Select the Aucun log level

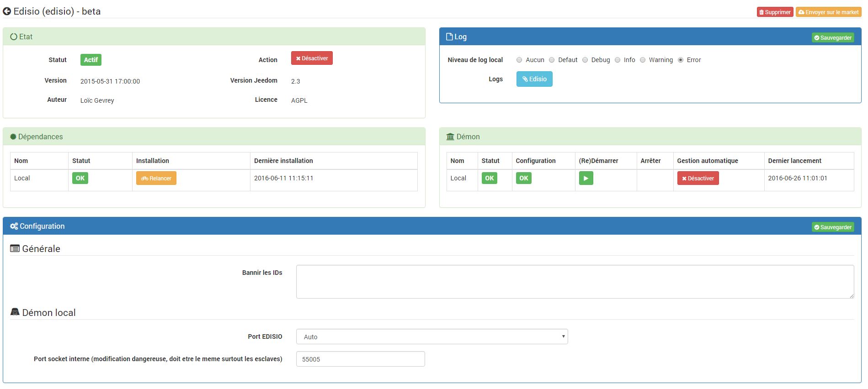(519, 60)
